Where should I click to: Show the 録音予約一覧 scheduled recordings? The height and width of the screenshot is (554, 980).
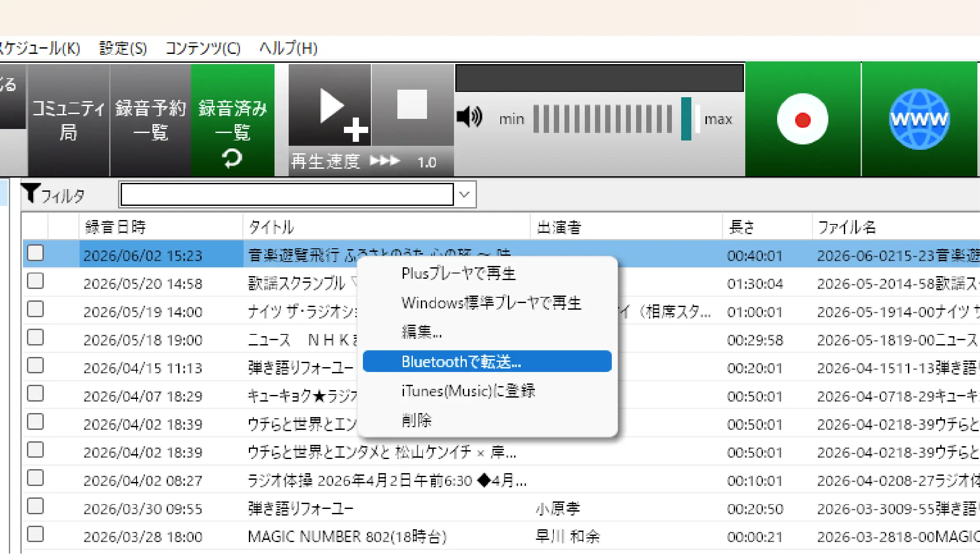click(150, 120)
